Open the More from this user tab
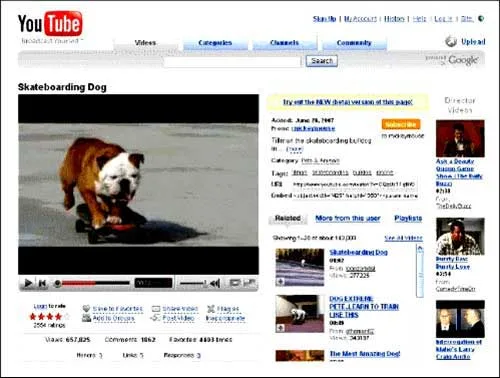This screenshot has width=500, height=378. (348, 218)
